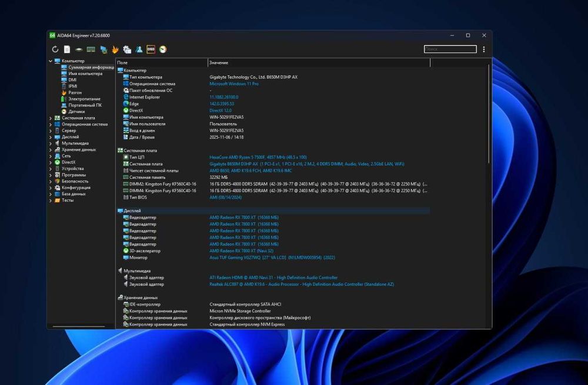This screenshot has height=385, width=588.
Task: Click the tree pane horizontal scrollbar
Action: pos(79,327)
